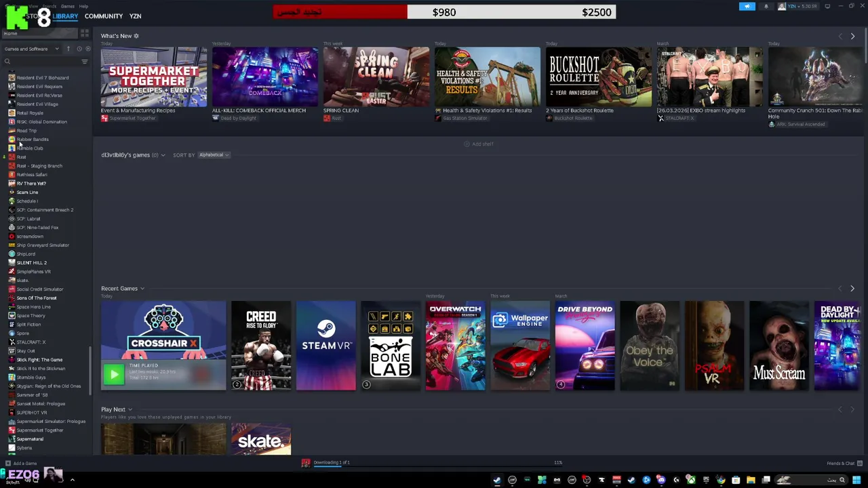Open Supermarket Together news thumbnail
Viewport: 868px width, 488px height.
coord(154,77)
